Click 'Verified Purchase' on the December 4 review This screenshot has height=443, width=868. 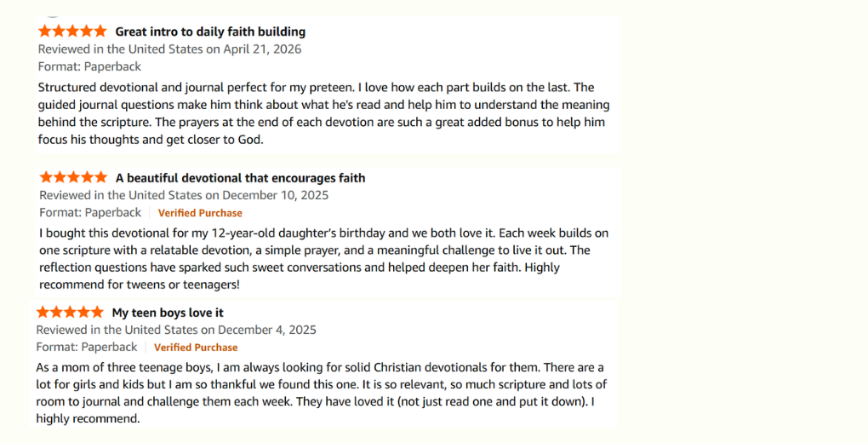(196, 348)
